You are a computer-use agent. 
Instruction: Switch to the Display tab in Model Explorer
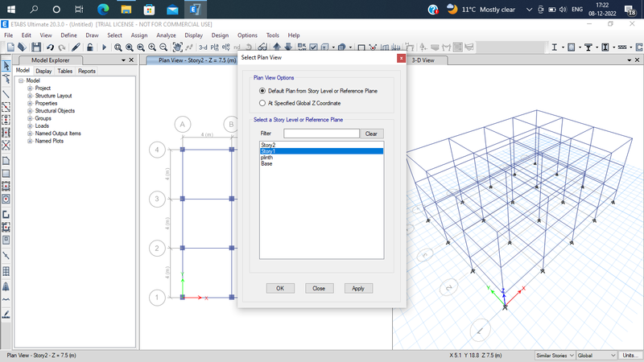(x=43, y=71)
